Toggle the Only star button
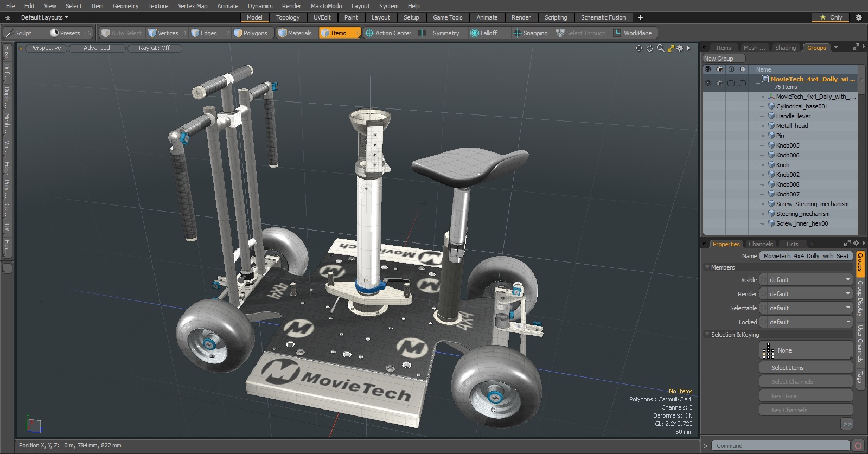This screenshot has height=454, width=868. pos(831,17)
